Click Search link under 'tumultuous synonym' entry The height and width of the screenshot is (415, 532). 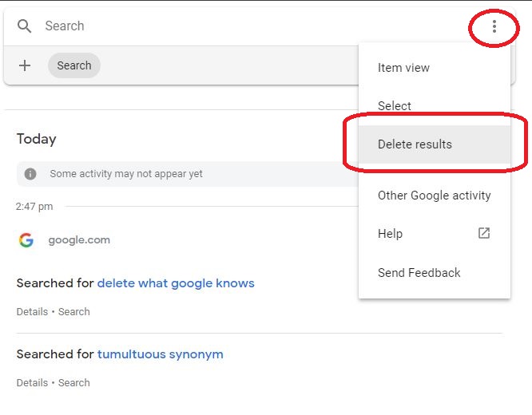74,383
